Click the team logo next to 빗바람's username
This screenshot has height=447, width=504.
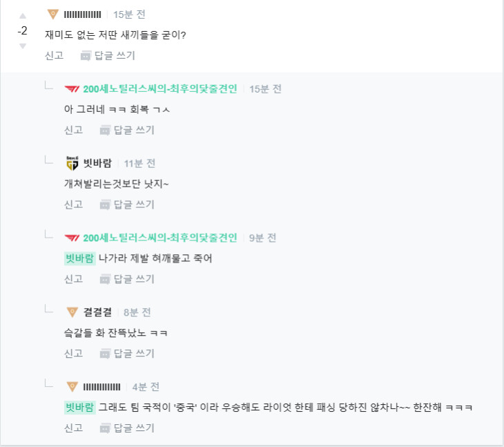pos(72,164)
